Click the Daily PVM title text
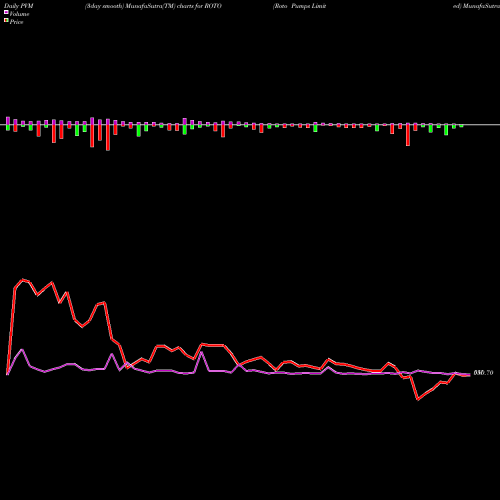The image size is (500, 500). [19, 6]
